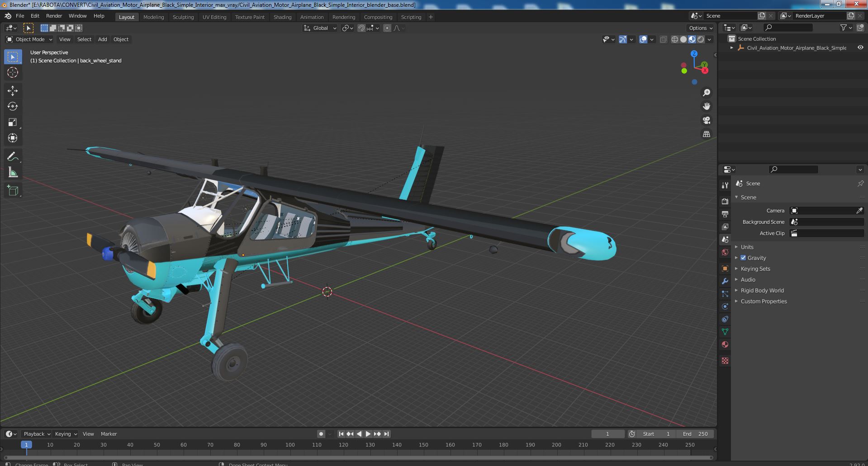Activate the Cursor tool

(13, 72)
